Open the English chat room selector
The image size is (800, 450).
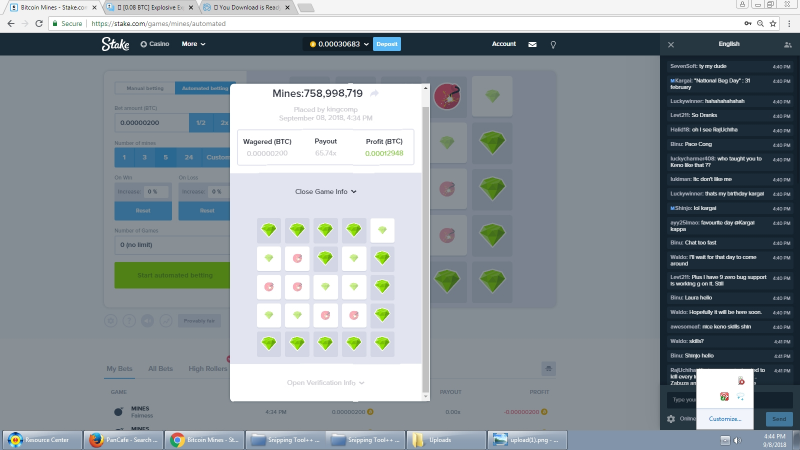click(729, 44)
